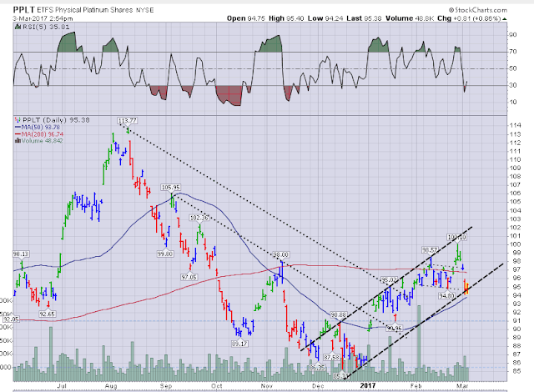The image size is (534, 392).
Task: Click the 98.00 November high label
Action: click(x=280, y=255)
